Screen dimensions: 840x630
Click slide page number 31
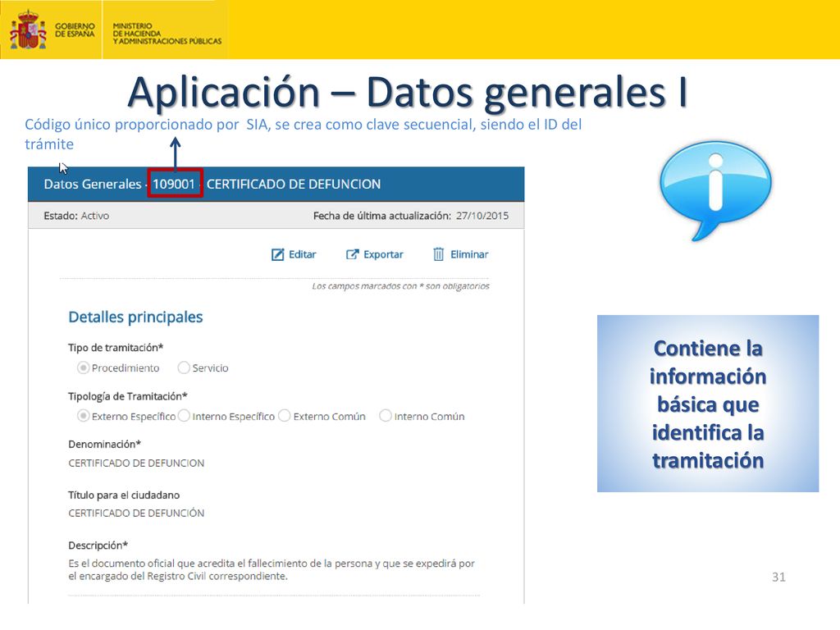(x=778, y=577)
